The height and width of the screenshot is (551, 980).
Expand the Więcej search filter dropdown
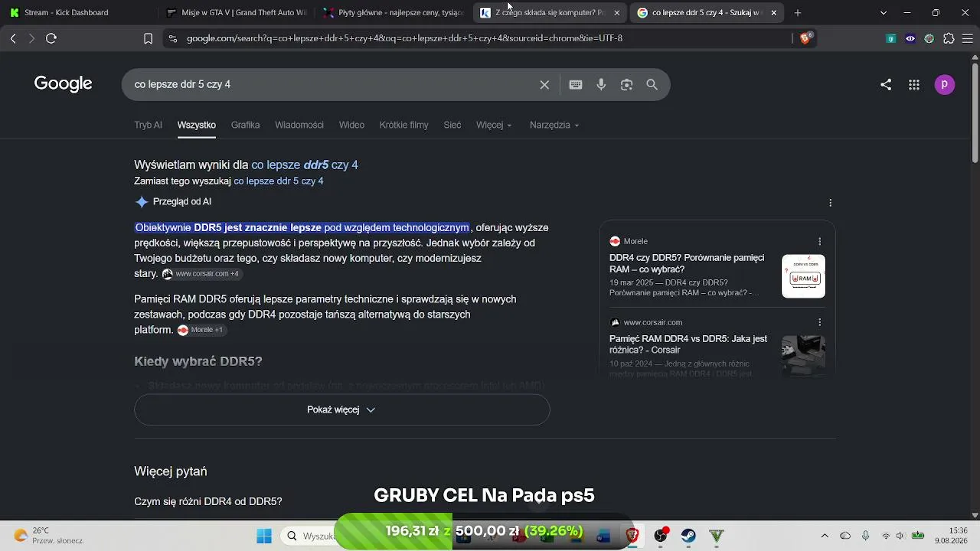pyautogui.click(x=494, y=125)
